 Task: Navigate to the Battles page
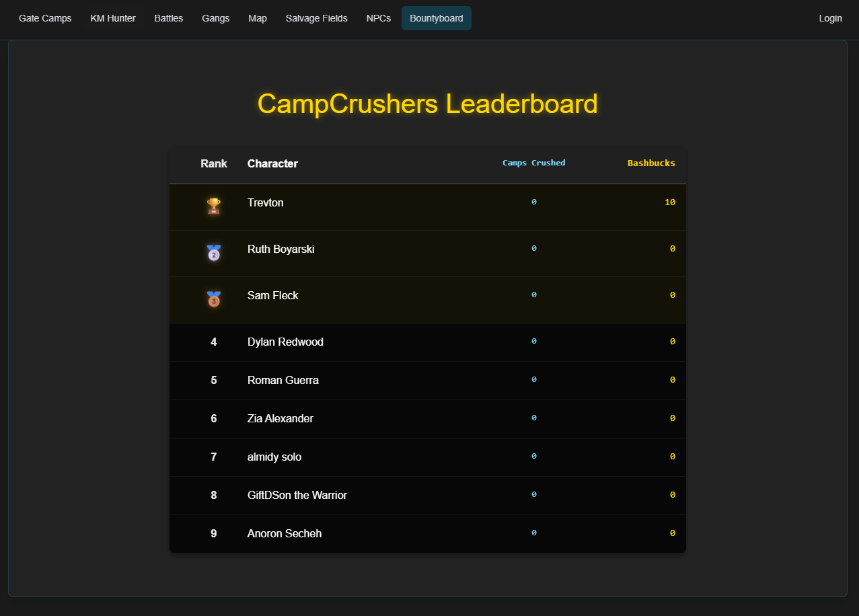click(x=168, y=18)
